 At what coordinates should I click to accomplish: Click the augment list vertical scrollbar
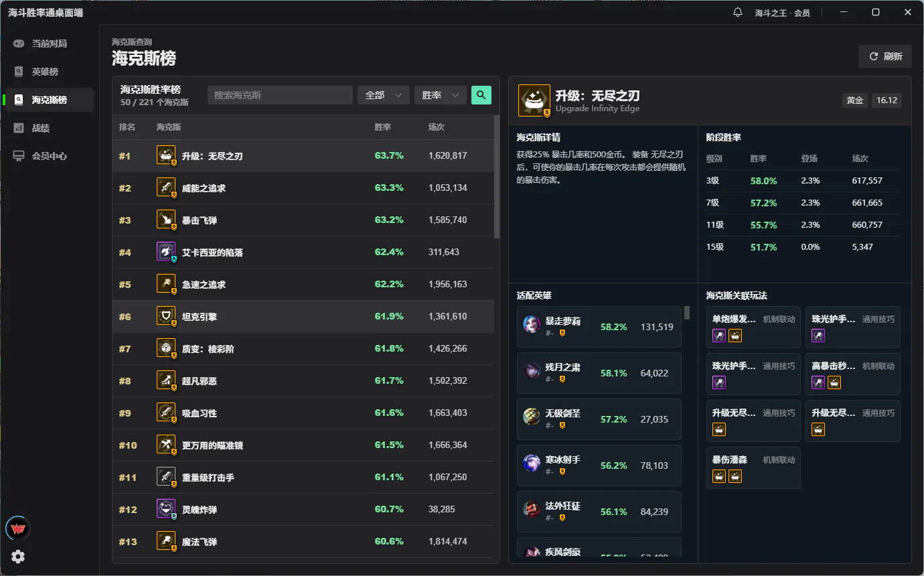(497, 177)
